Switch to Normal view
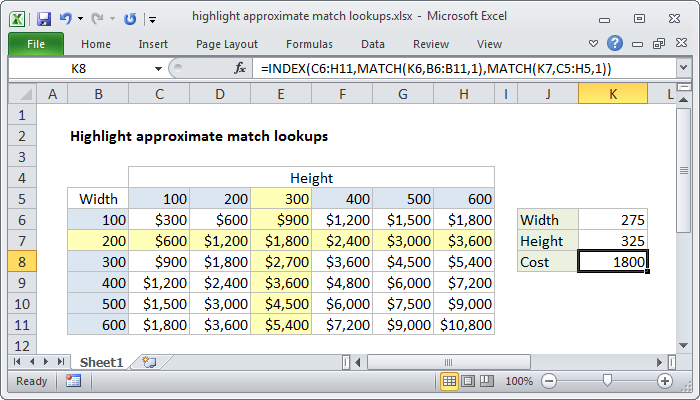The height and width of the screenshot is (400, 700). [449, 381]
